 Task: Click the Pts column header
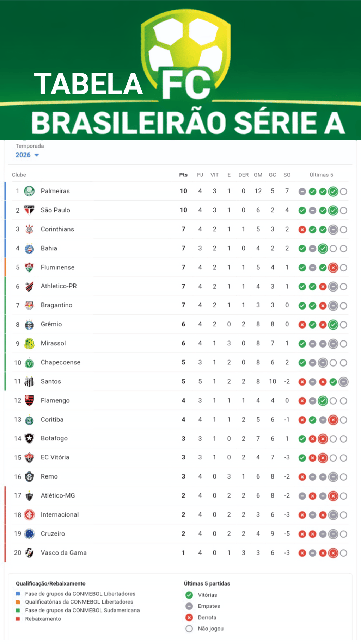183,175
